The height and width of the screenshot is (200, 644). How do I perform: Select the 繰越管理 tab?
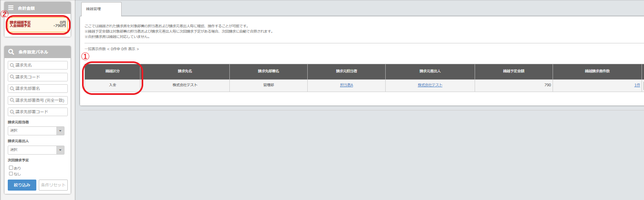101,9
